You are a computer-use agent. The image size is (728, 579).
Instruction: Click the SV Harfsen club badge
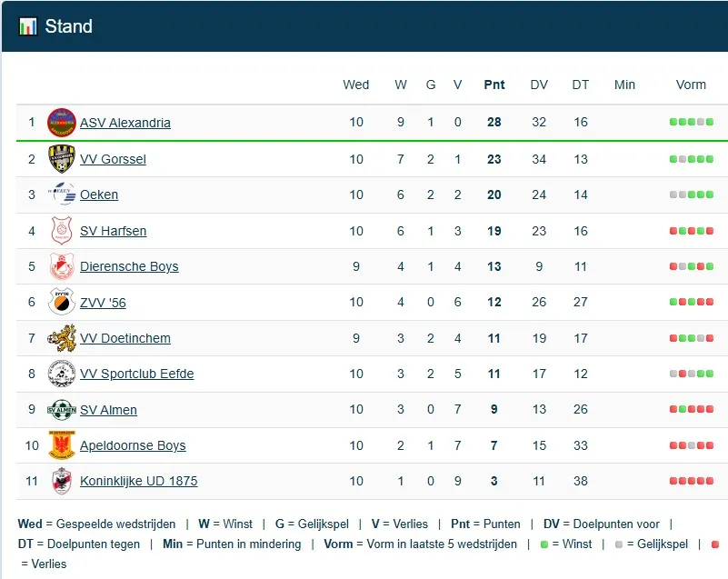[62, 231]
